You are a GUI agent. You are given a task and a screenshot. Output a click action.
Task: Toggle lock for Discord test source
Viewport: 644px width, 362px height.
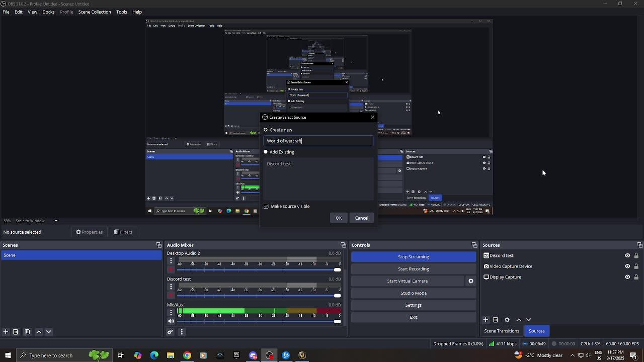coord(636,255)
